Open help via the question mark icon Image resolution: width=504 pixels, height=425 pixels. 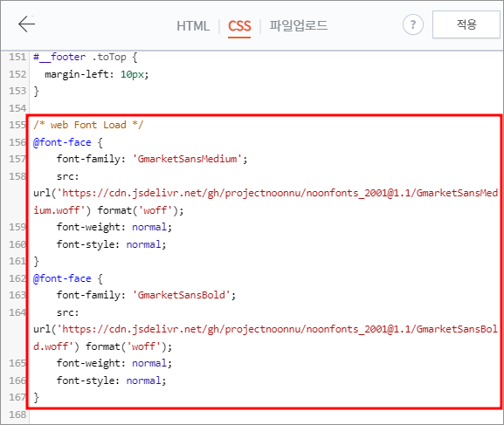[412, 24]
